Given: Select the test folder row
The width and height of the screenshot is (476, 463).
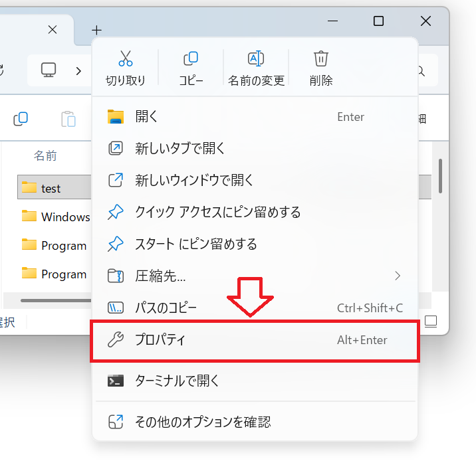Looking at the screenshot, I should (55, 187).
